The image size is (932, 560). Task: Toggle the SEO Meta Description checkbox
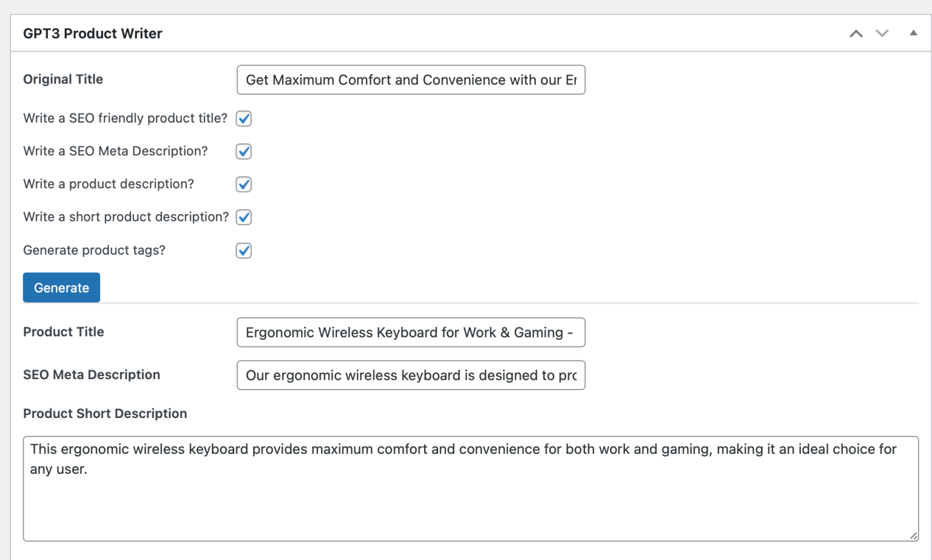pyautogui.click(x=244, y=151)
